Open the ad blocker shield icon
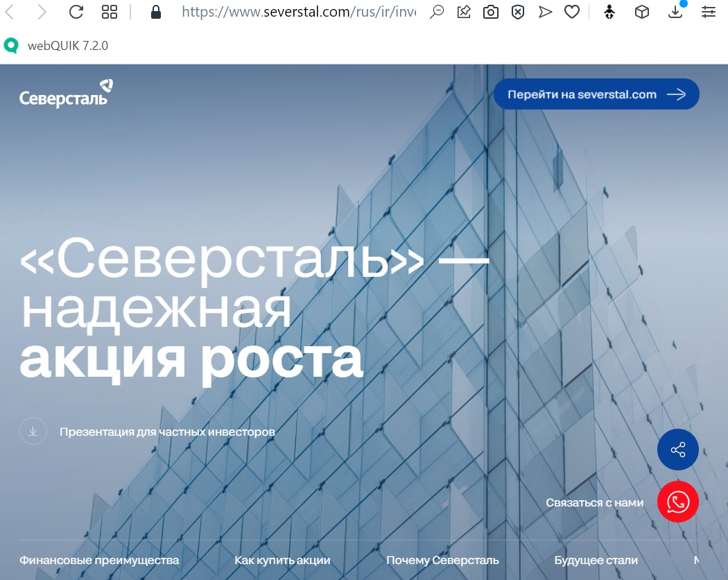The height and width of the screenshot is (580, 728). tap(518, 12)
